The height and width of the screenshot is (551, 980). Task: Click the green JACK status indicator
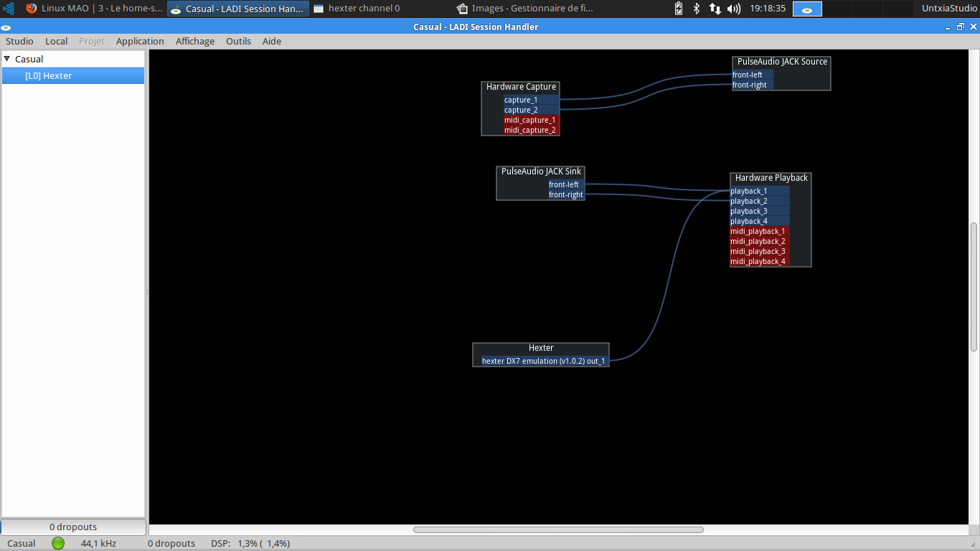tap(58, 543)
